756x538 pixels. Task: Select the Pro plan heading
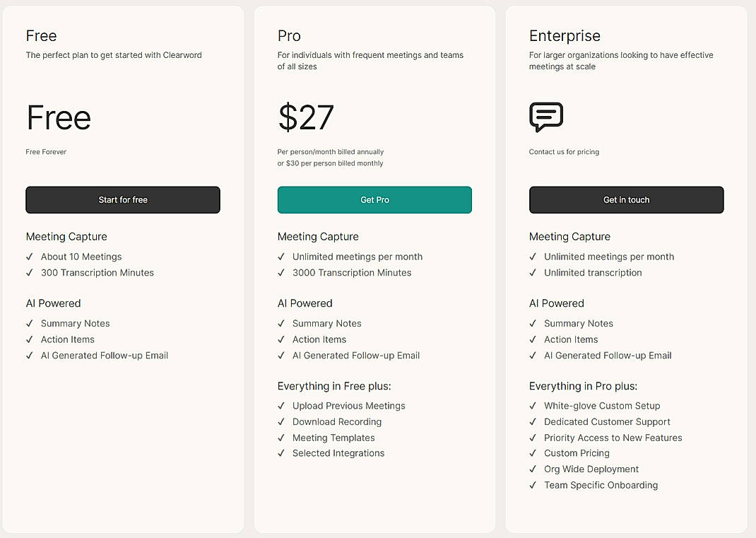[x=288, y=35]
